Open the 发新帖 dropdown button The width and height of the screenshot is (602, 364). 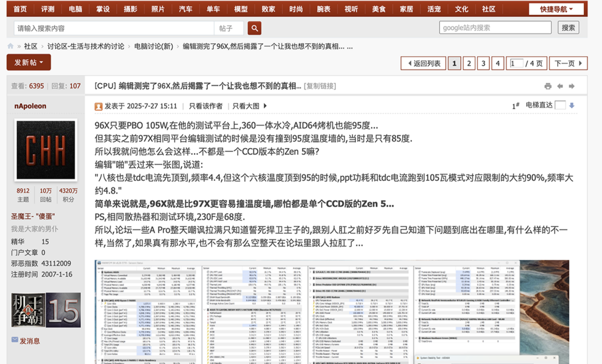(29, 62)
